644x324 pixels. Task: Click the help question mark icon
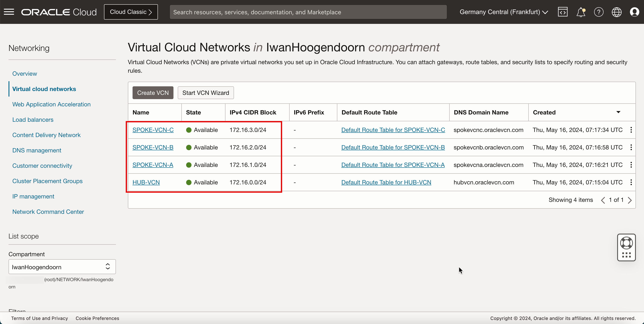(599, 12)
